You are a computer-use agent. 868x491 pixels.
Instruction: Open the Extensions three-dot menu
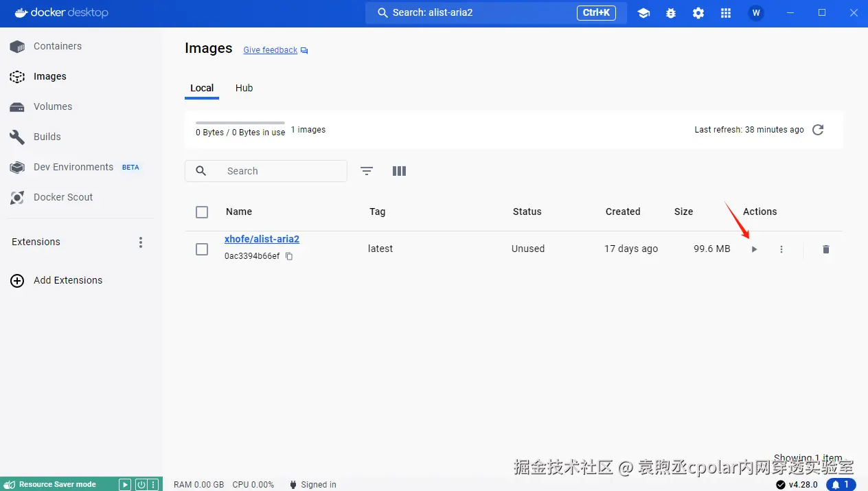[x=141, y=242]
